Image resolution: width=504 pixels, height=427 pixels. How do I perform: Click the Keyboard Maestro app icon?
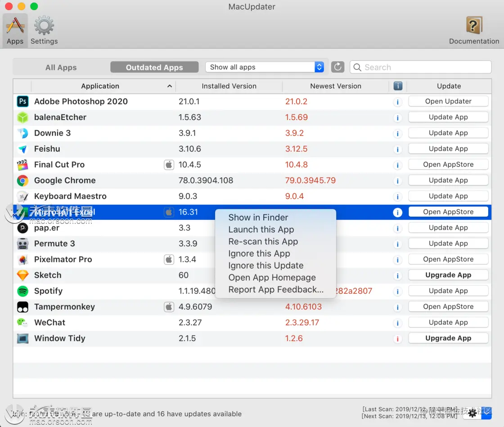[22, 196]
